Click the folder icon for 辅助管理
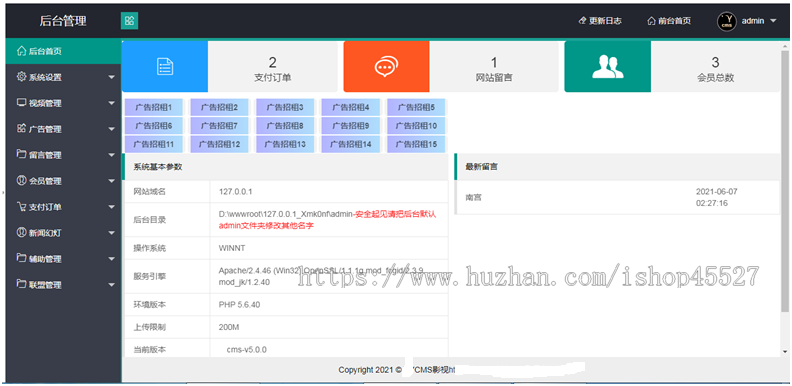 click(x=21, y=258)
